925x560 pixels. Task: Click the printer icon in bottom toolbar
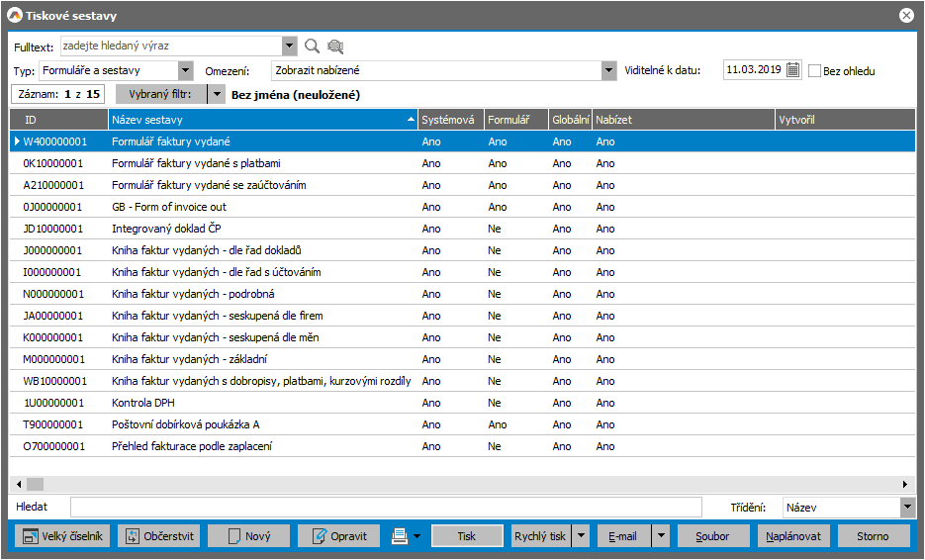[x=400, y=536]
